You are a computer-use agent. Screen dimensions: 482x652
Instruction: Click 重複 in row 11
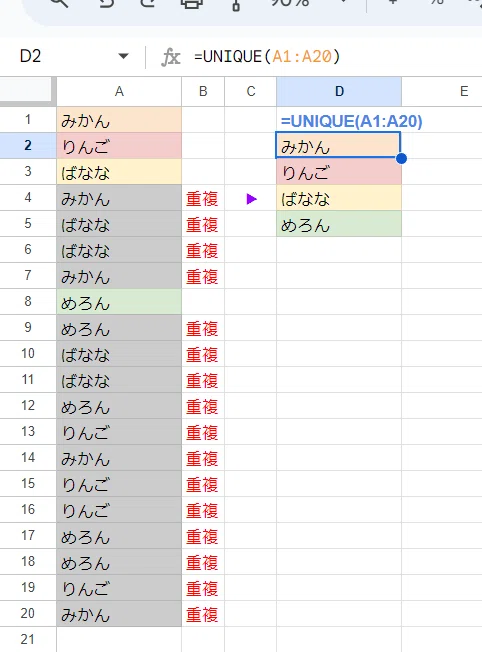click(x=202, y=381)
